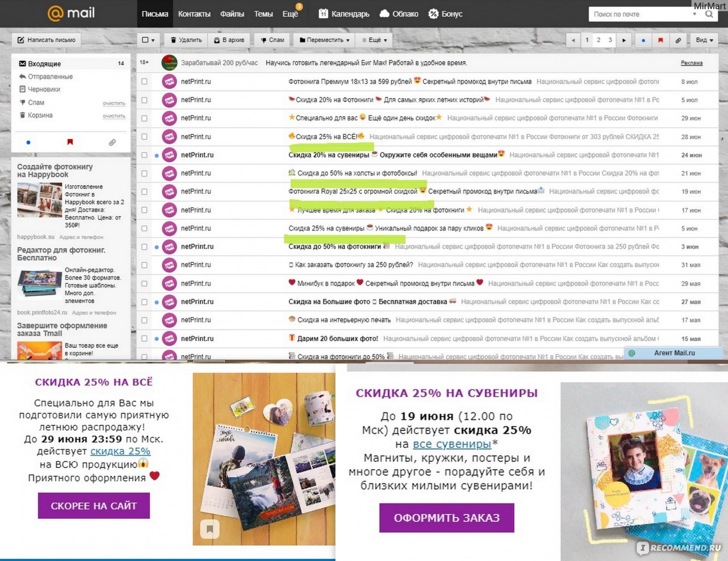Select checkbox for 19 июн email
Screen dimensions: 728x561
point(145,192)
